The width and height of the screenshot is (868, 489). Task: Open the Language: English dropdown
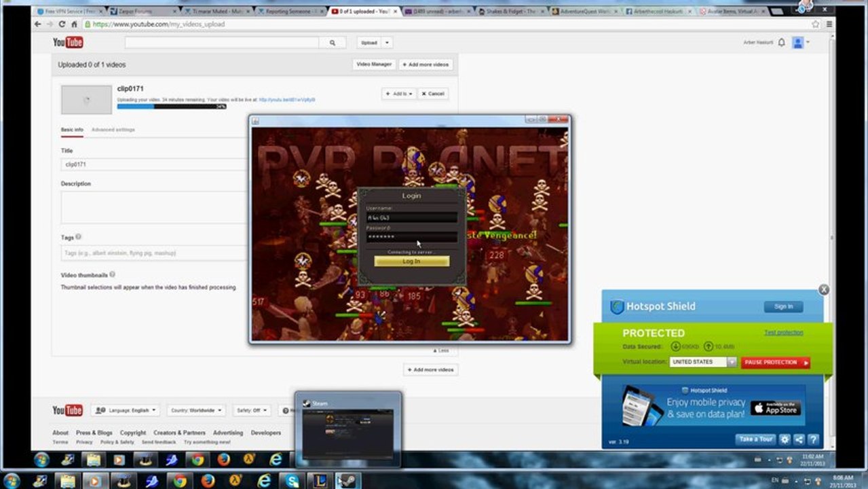click(126, 410)
